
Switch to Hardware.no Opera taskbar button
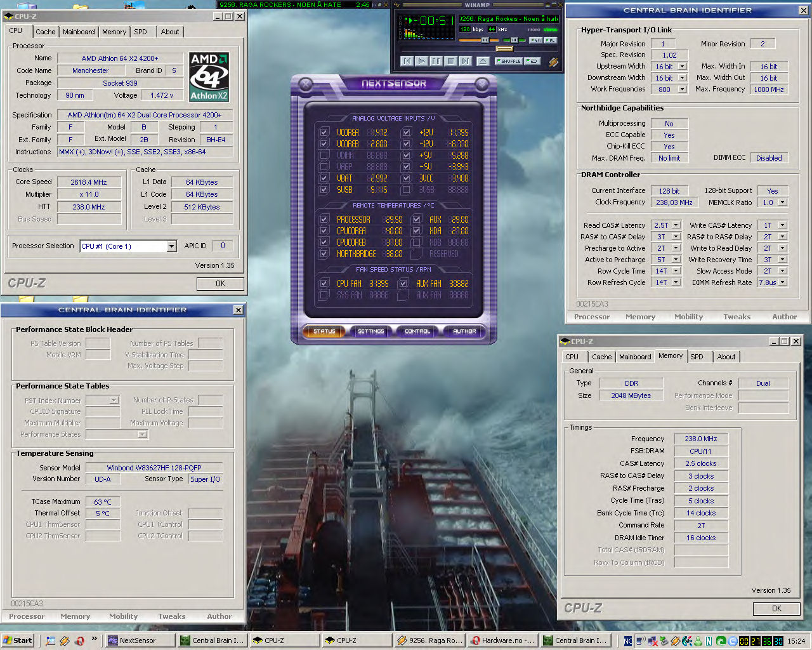(502, 640)
